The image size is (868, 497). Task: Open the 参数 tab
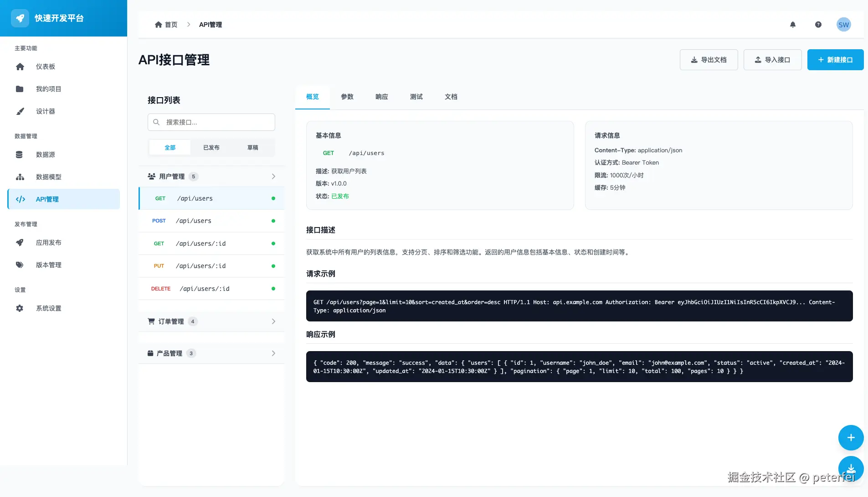pos(346,97)
